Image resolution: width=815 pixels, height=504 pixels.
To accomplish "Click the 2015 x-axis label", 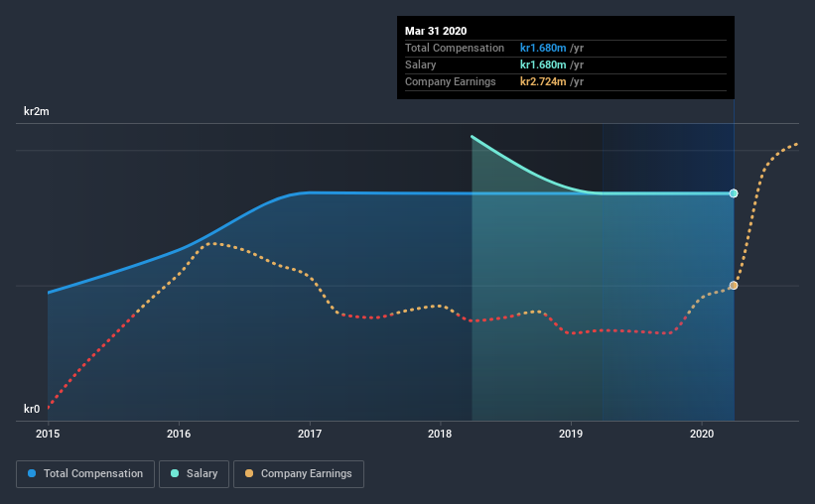I will [x=48, y=434].
